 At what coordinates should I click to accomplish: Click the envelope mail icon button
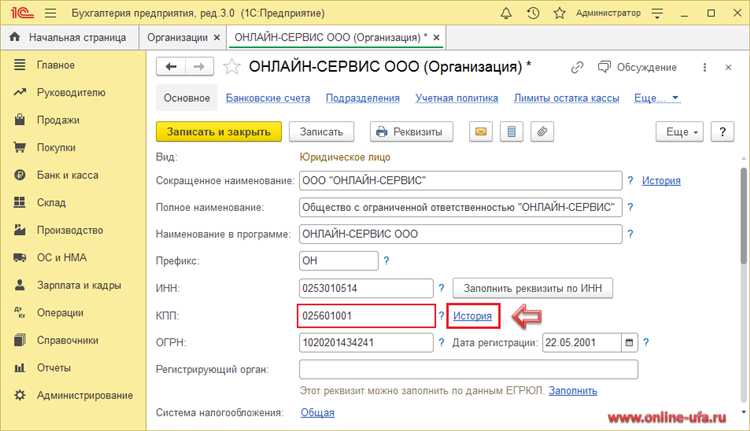pos(481,132)
